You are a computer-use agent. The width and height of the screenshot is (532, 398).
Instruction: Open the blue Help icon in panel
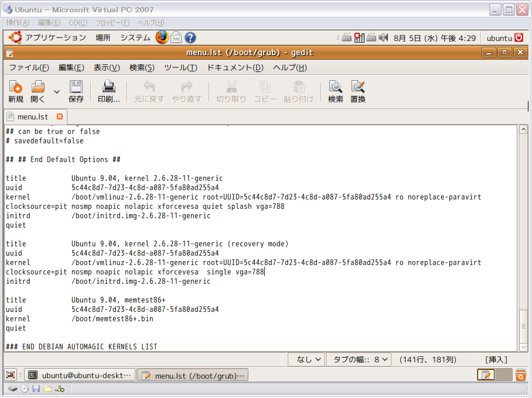pyautogui.click(x=190, y=37)
